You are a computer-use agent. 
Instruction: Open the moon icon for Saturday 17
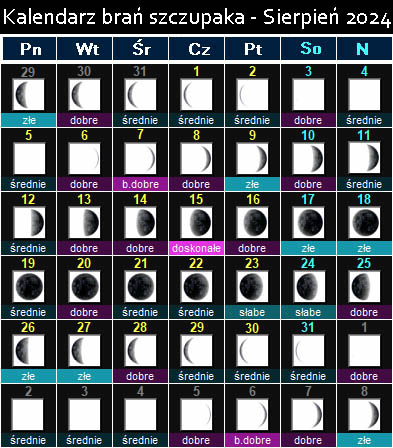[308, 223]
